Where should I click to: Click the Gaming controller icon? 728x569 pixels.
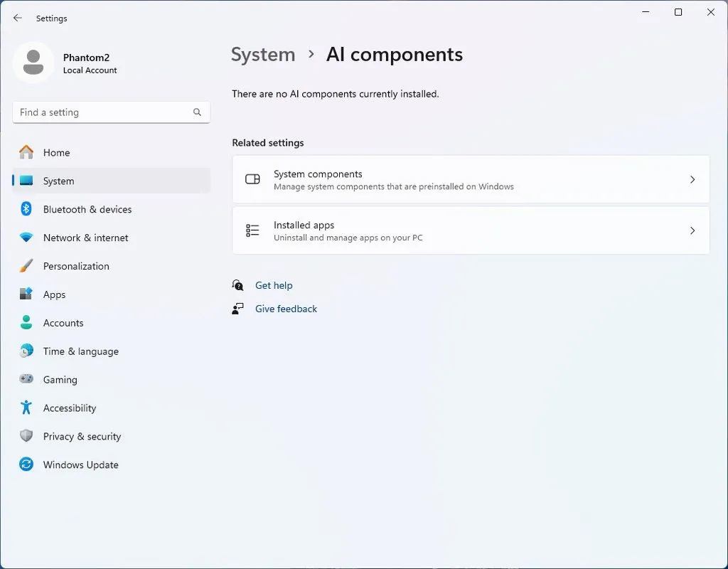pos(26,379)
